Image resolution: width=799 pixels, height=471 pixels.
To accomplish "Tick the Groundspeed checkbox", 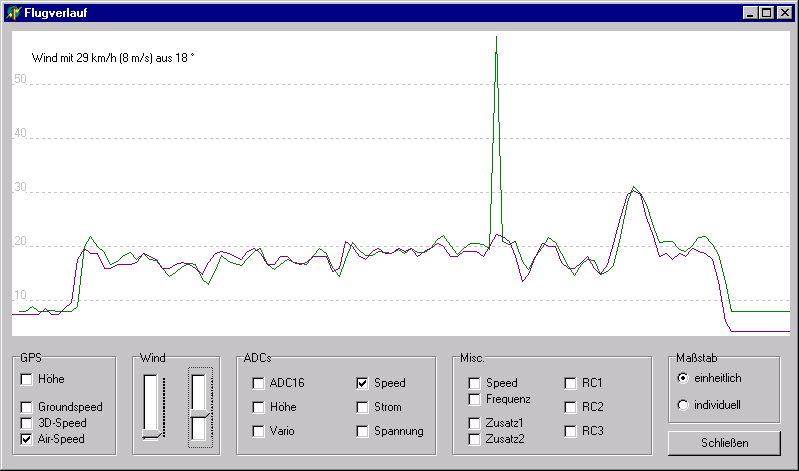I will (27, 407).
